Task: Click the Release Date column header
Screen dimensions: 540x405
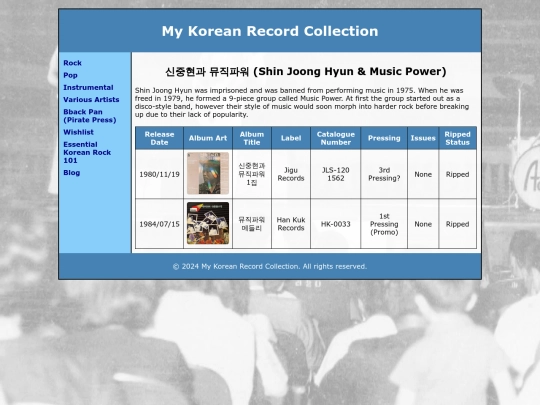Action: (159, 138)
